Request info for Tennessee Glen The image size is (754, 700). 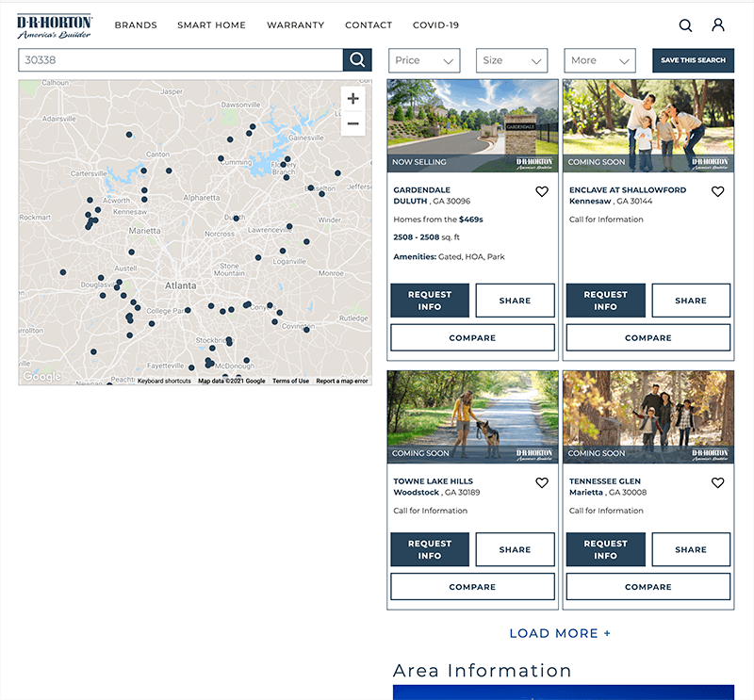605,549
